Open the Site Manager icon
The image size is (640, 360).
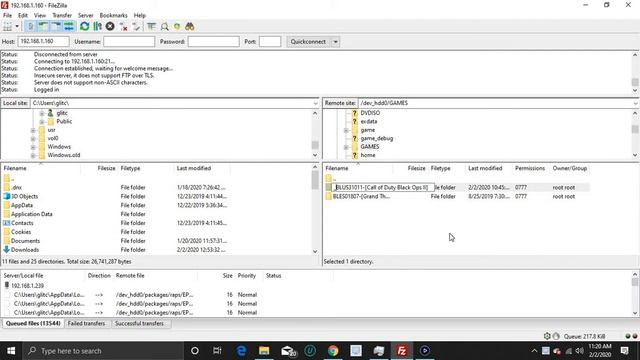[x=7, y=27]
